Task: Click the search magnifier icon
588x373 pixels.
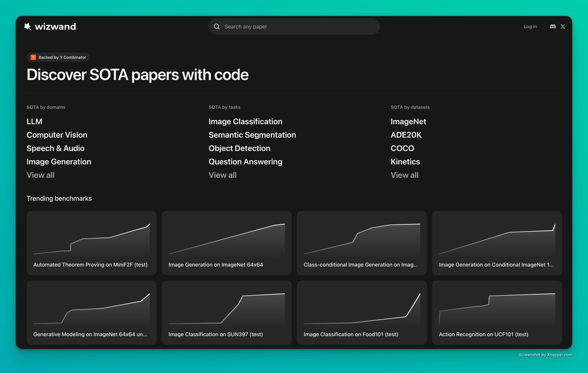Action: (217, 26)
